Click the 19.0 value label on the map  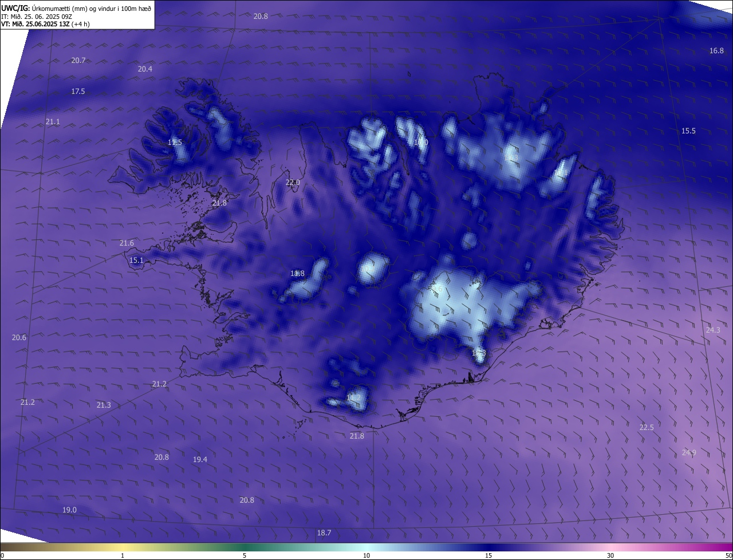(x=69, y=510)
